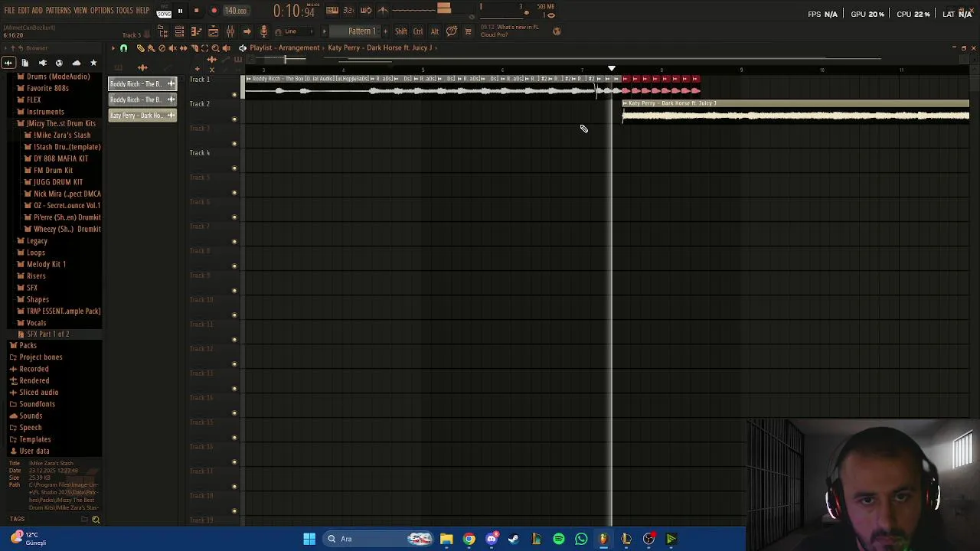This screenshot has height=551, width=980.
Task: Open the browser plugin database icon
Action: [x=42, y=63]
